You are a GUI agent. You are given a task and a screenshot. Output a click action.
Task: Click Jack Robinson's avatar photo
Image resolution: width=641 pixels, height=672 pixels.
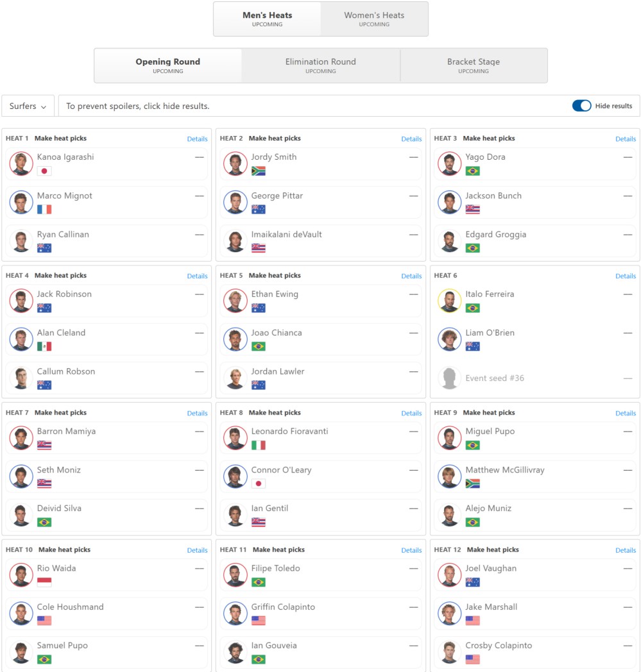pos(21,301)
